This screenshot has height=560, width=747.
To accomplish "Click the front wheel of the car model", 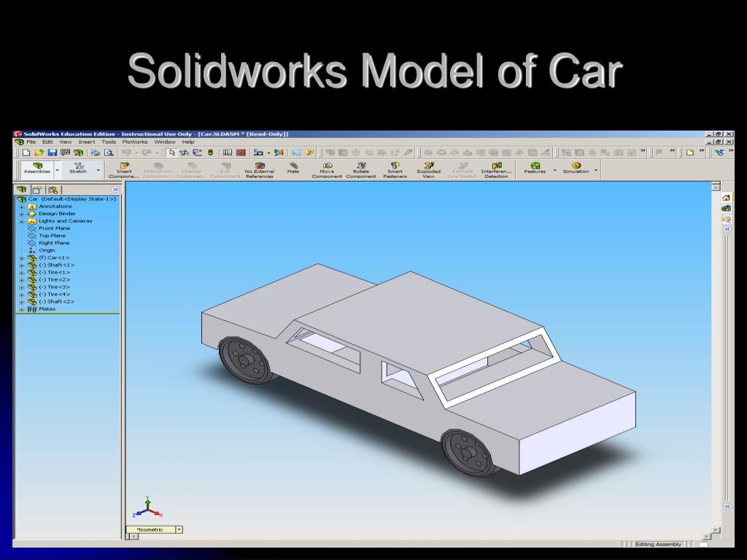I will tap(469, 453).
